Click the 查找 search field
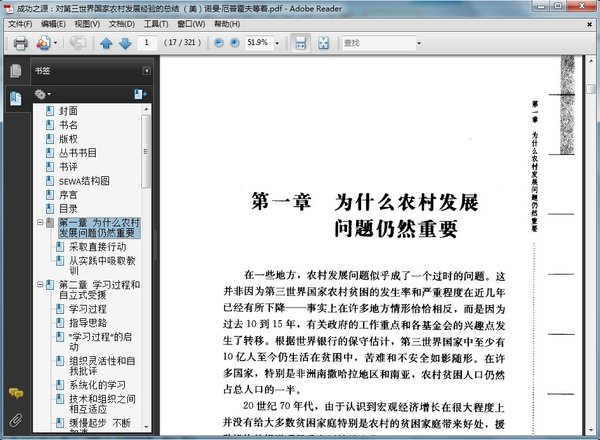The width and height of the screenshot is (600, 440). (x=378, y=43)
